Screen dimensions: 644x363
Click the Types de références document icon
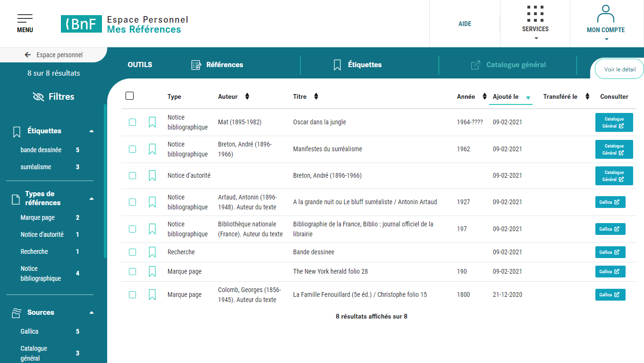15,199
